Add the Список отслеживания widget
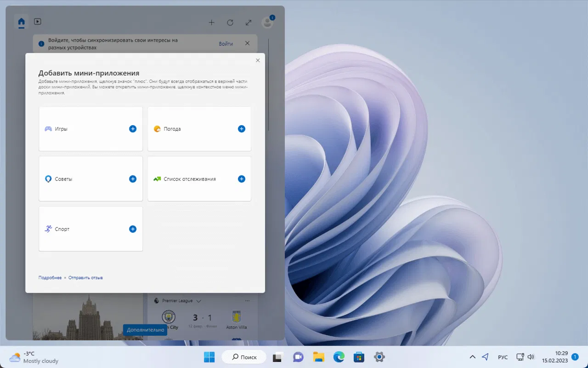 click(x=241, y=179)
